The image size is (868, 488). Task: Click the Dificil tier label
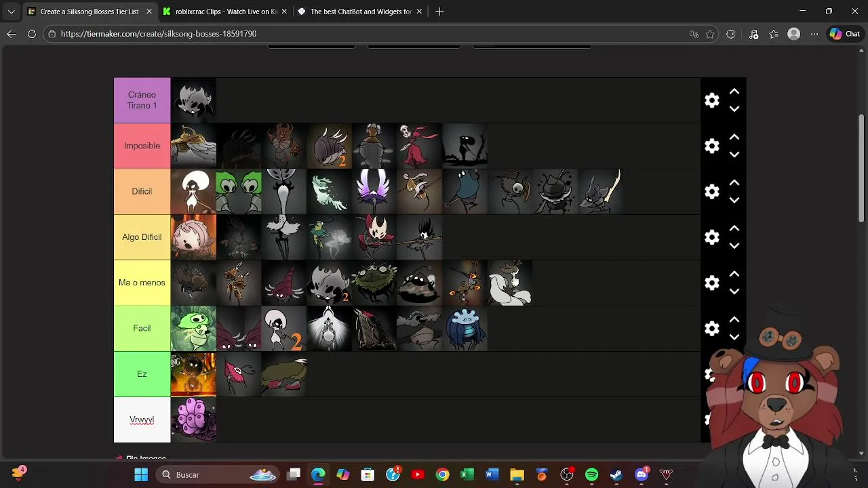coord(142,191)
